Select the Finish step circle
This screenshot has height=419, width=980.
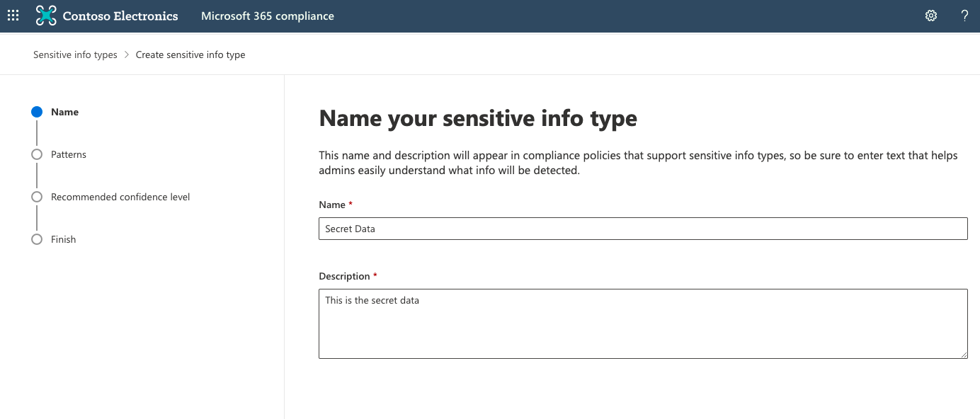pyautogui.click(x=37, y=239)
